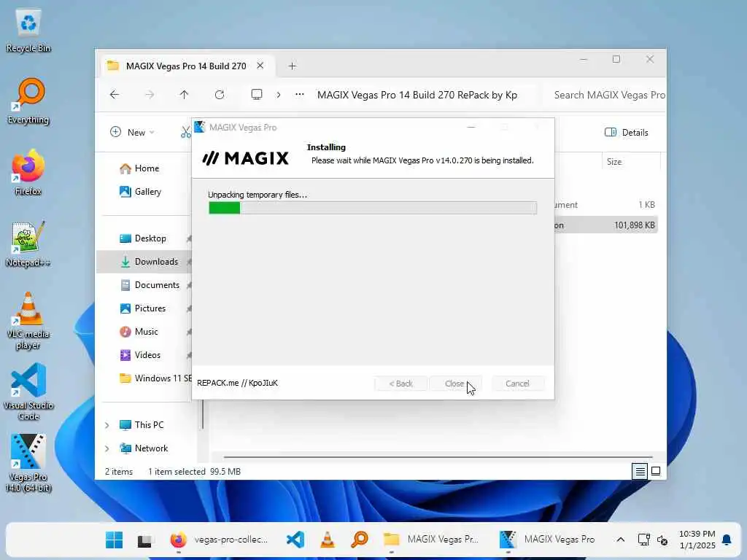747x560 pixels.
Task: Click the horizontal scrollbar in Explorer
Action: click(438, 456)
